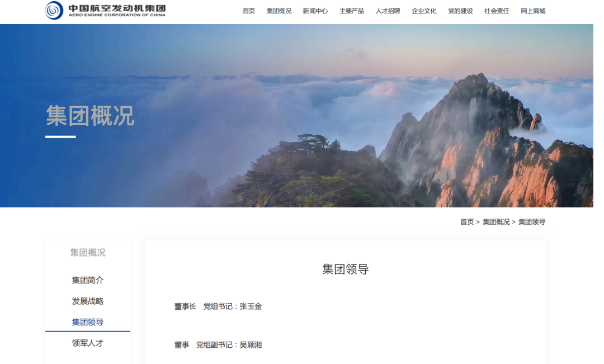The width and height of the screenshot is (604, 364).
Task: Click the 集团领导 page heading
Action: click(x=346, y=269)
